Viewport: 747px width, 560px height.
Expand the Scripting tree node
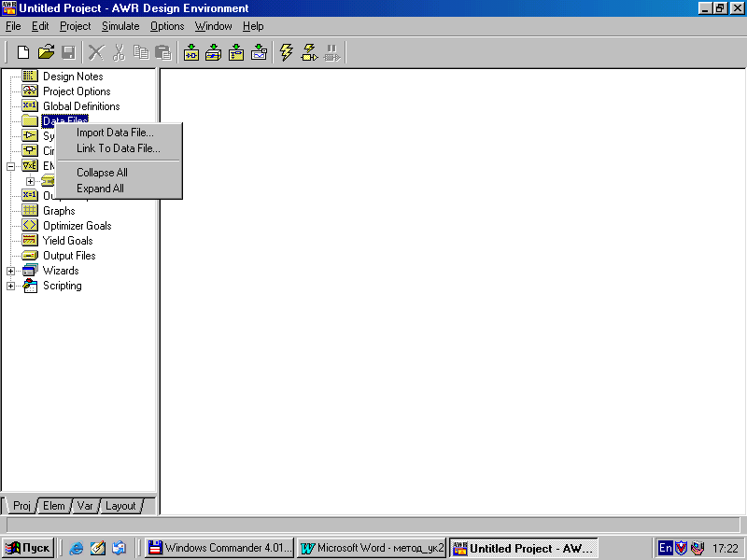click(x=10, y=287)
